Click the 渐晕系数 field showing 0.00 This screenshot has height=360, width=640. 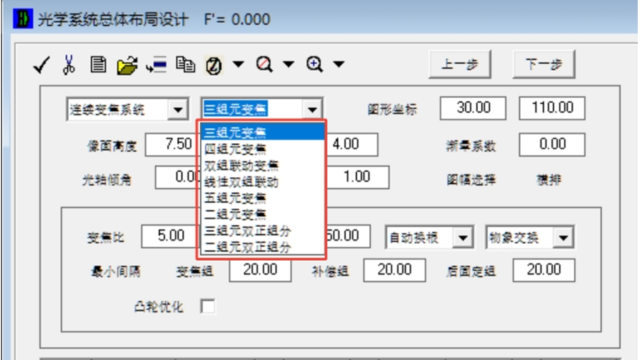tap(552, 144)
